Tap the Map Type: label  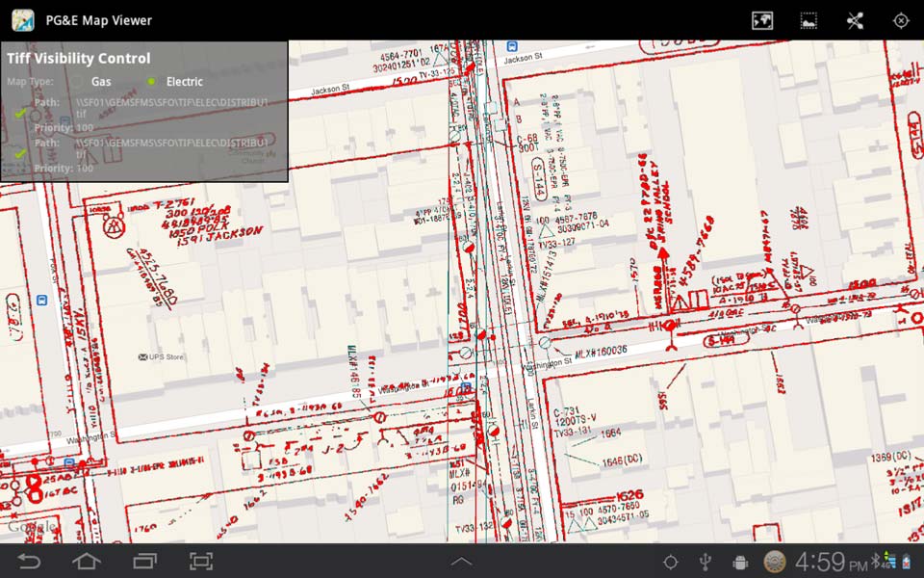30,81
